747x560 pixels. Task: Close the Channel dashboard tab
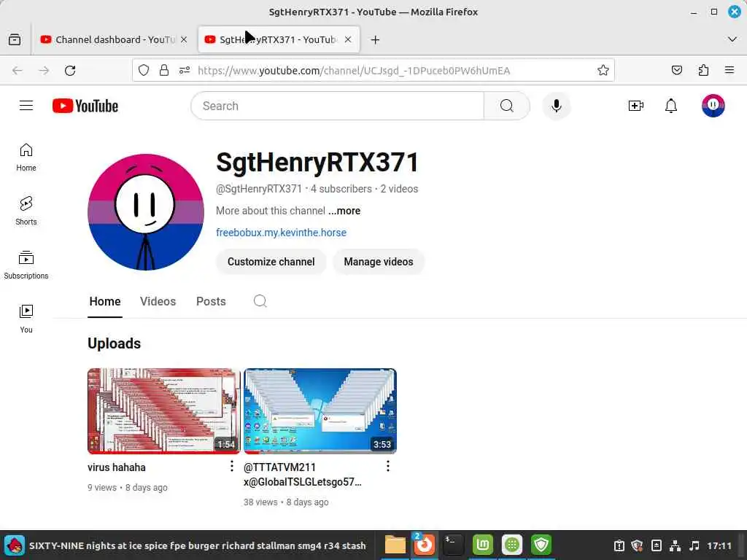pyautogui.click(x=184, y=39)
